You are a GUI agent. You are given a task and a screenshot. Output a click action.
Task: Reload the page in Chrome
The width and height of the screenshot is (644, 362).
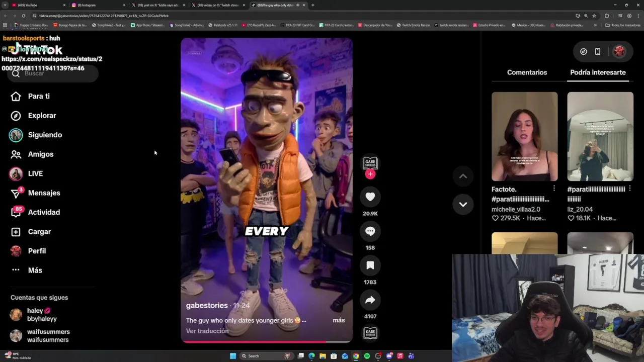pos(23,16)
